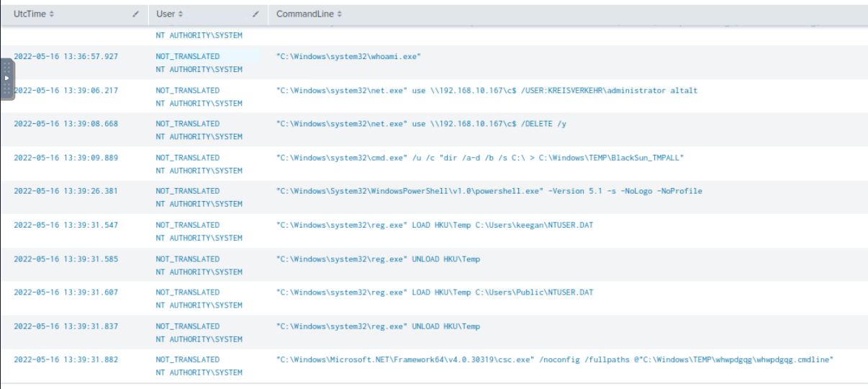Click the User column header label

coord(166,14)
